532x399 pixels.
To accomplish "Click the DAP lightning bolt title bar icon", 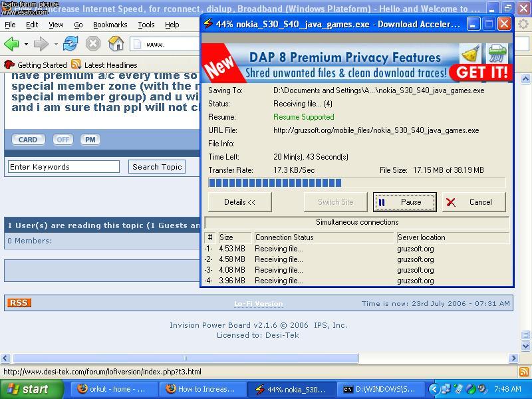I will (x=207, y=23).
